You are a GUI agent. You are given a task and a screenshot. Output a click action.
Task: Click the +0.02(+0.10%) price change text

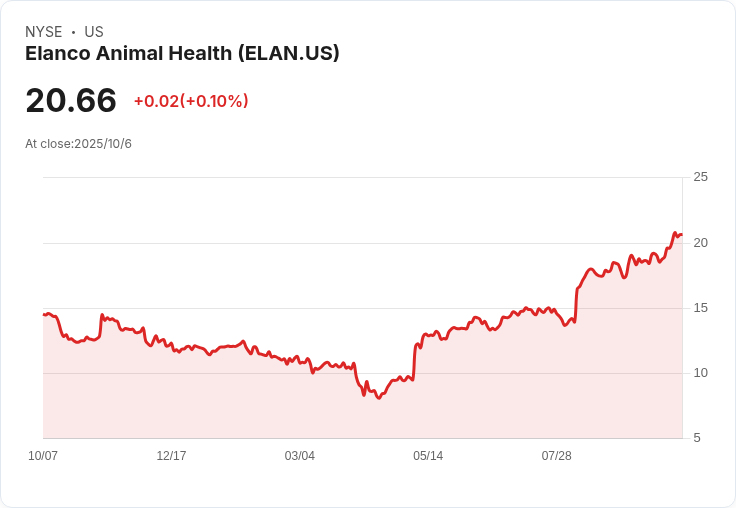coord(191,101)
